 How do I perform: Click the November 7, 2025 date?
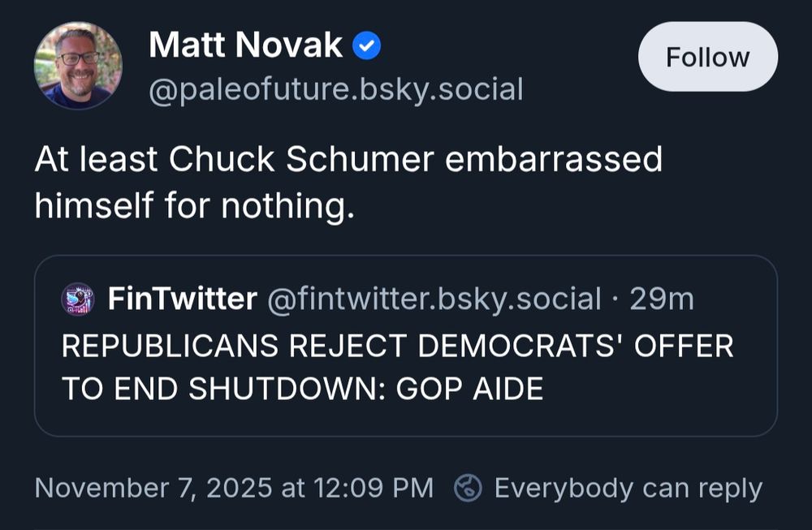pyautogui.click(x=153, y=488)
